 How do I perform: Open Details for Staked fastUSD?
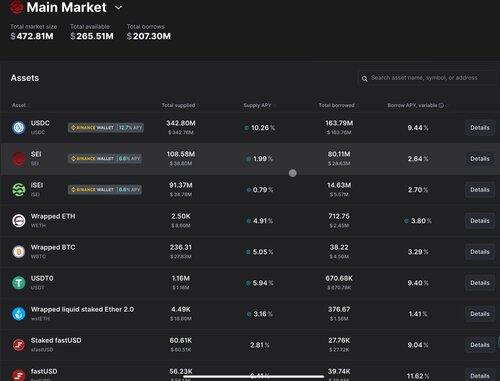pos(480,345)
